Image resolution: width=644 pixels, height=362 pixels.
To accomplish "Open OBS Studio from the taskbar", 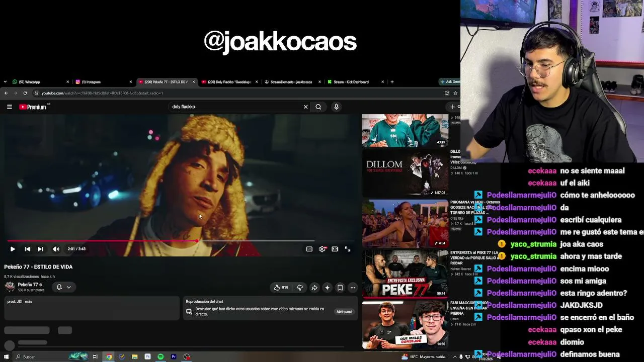I will pos(187,357).
